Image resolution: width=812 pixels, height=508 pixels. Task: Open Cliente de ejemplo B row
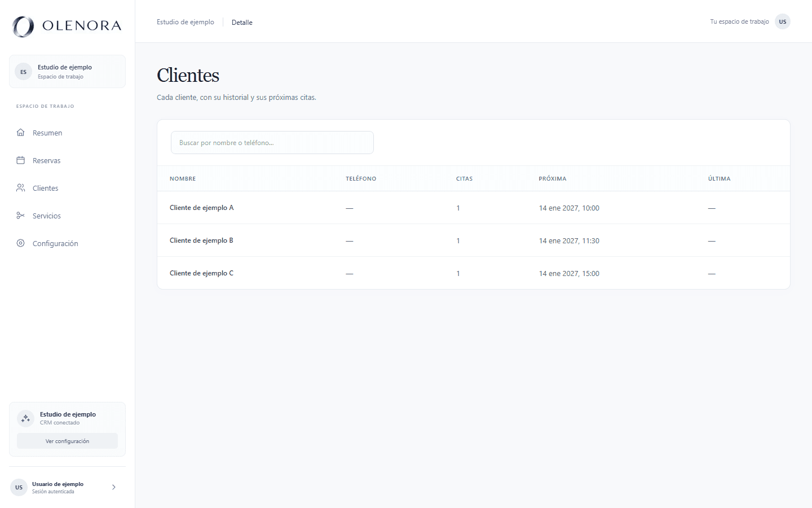tap(474, 240)
